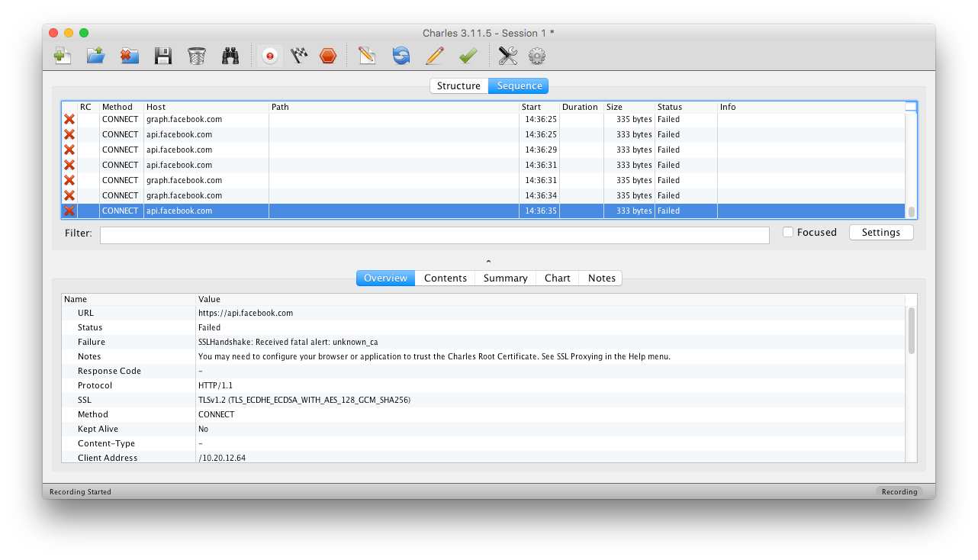Click the Charles Root Certificate notes text

click(434, 356)
